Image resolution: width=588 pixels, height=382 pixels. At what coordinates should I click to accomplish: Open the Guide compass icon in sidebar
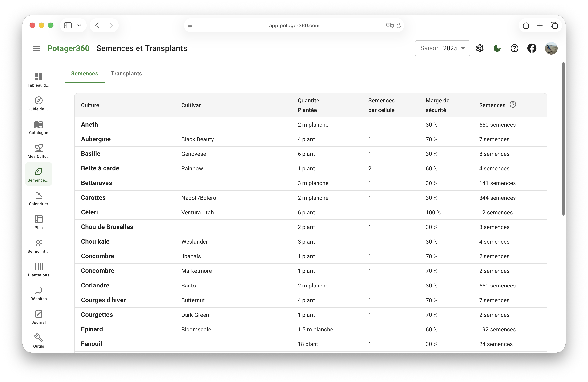(39, 101)
